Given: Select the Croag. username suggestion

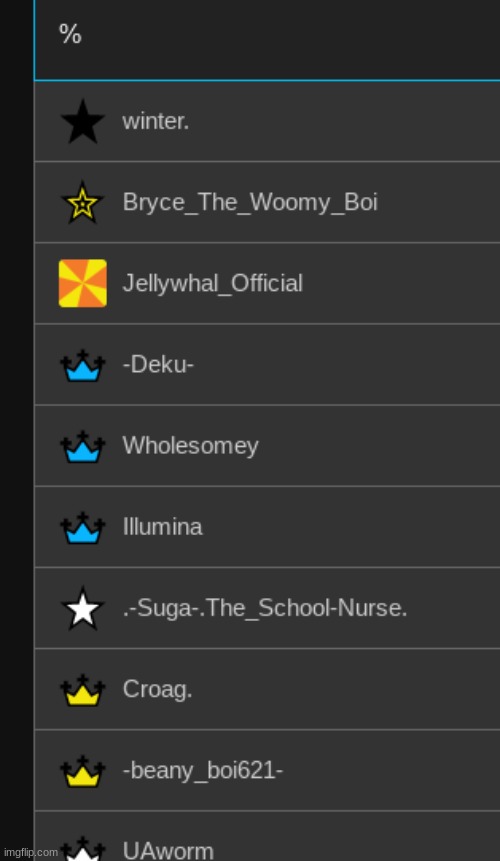Looking at the screenshot, I should coord(267,690).
